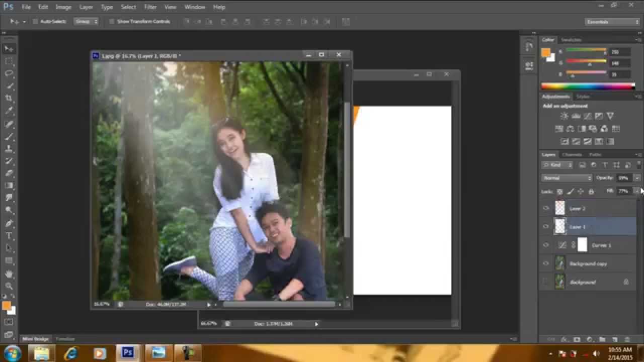The width and height of the screenshot is (644, 362).
Task: Add a Brightness/Contrast adjustment
Action: click(x=565, y=116)
